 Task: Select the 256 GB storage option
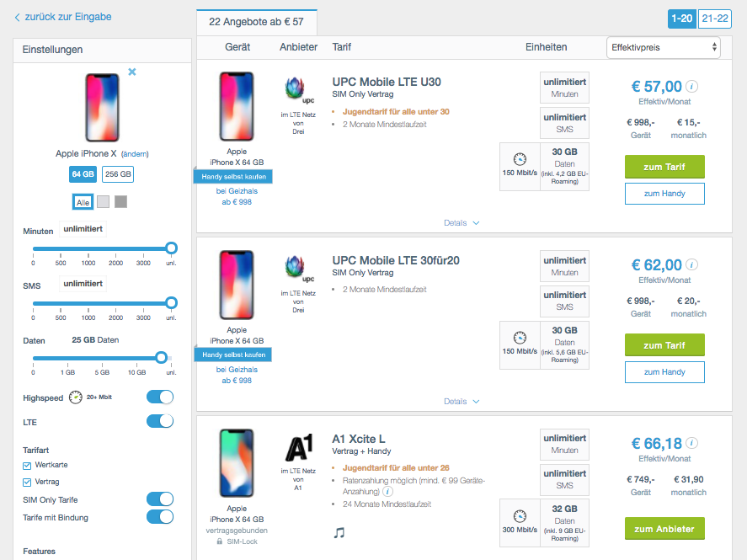(118, 174)
